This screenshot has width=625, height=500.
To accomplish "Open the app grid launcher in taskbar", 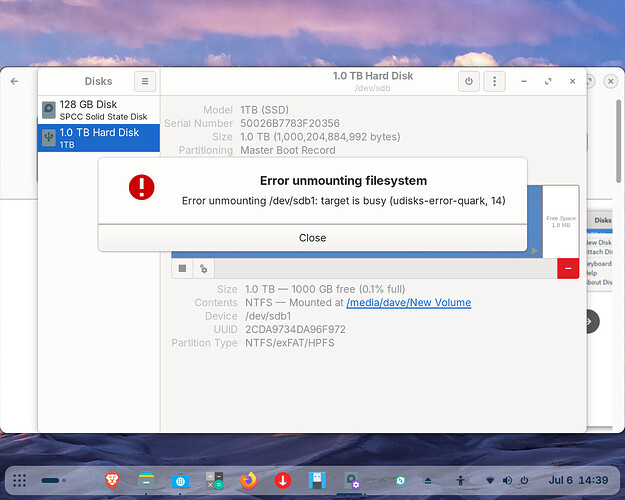I will (x=19, y=480).
